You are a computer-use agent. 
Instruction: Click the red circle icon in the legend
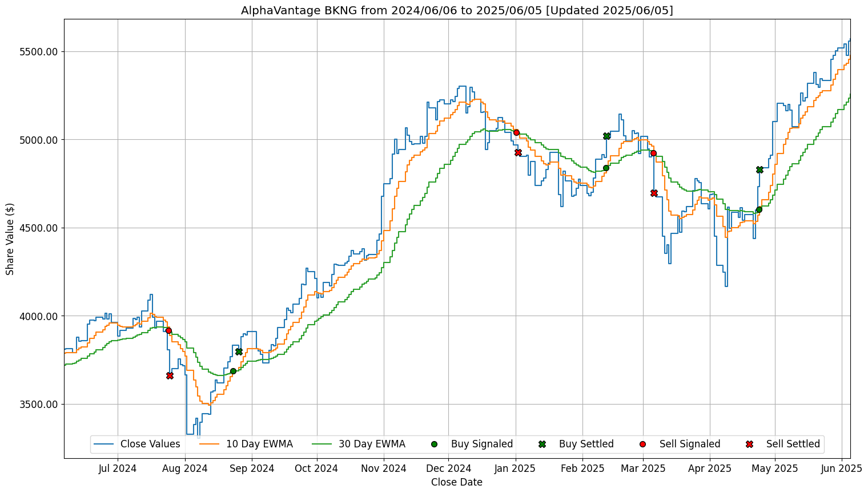[642, 444]
